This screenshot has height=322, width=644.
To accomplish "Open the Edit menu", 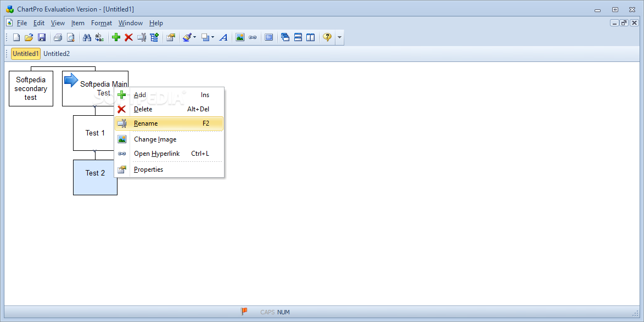I will [39, 23].
